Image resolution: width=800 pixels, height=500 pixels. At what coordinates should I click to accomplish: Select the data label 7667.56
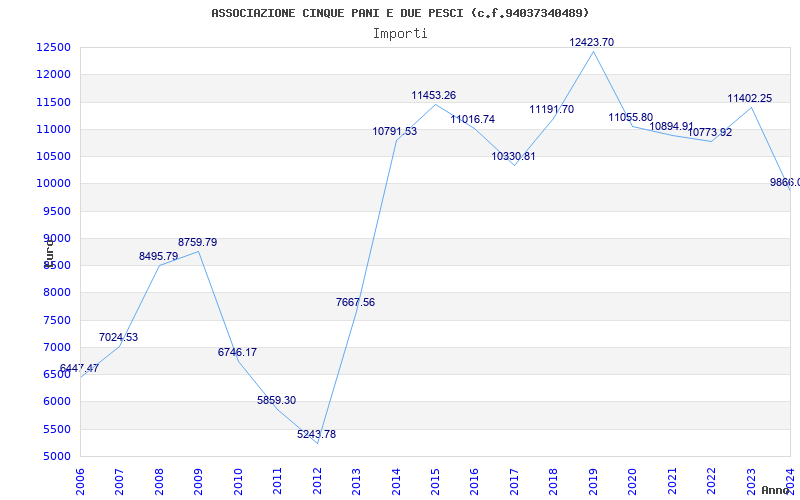[x=355, y=302]
